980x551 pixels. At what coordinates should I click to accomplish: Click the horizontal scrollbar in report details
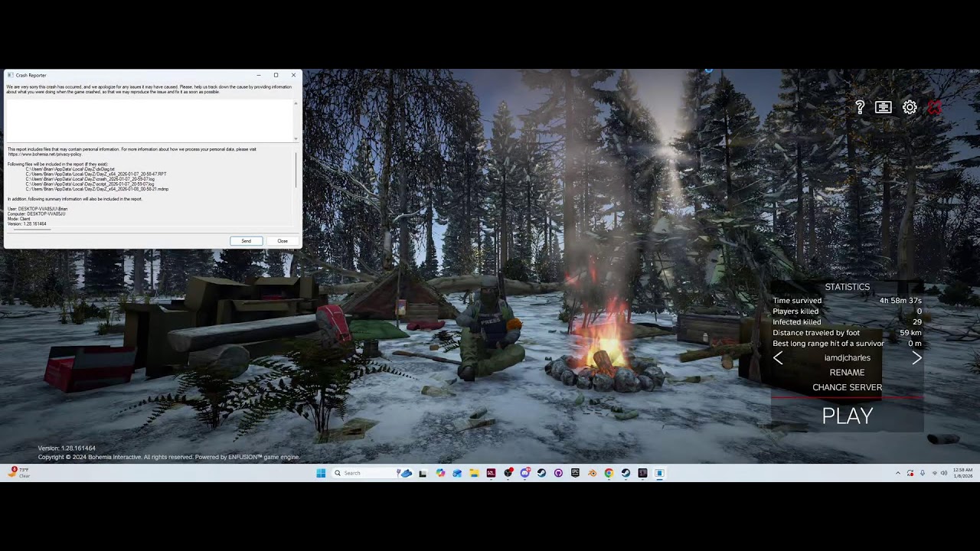32,230
